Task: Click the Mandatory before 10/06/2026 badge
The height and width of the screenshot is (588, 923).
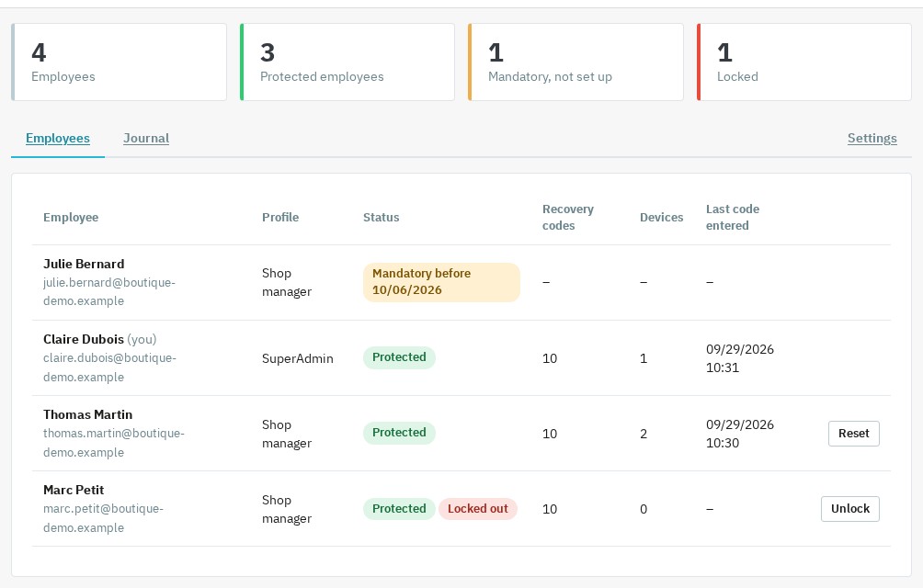Action: pos(441,282)
